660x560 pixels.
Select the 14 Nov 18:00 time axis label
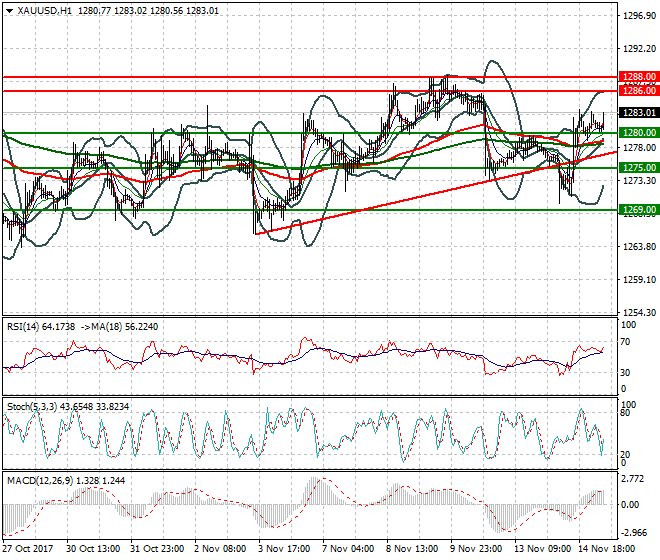click(605, 549)
